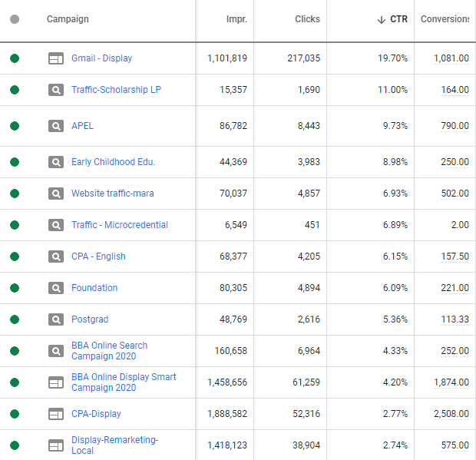476x460 pixels.
Task: Sort table by Conversions column header
Action: pos(445,19)
